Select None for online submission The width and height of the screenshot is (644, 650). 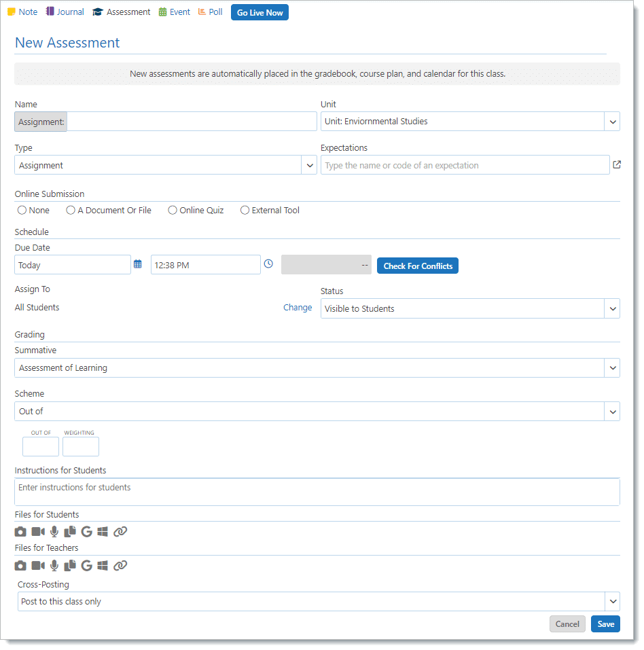click(22, 211)
